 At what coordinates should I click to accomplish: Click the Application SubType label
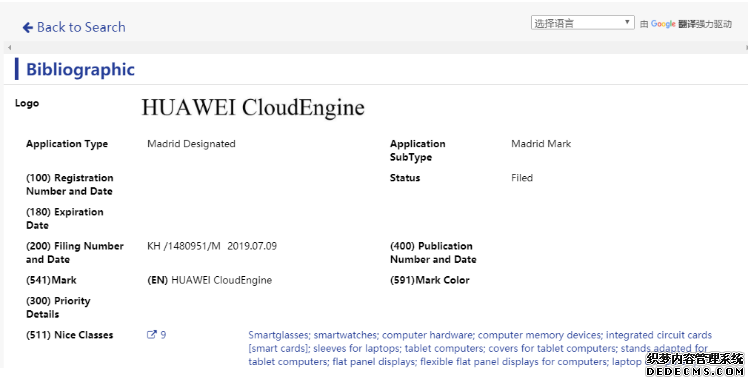[x=417, y=151]
